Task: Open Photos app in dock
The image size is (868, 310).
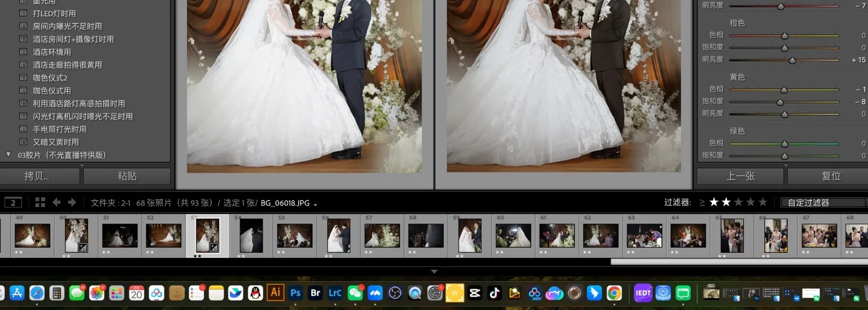Action: (97, 292)
